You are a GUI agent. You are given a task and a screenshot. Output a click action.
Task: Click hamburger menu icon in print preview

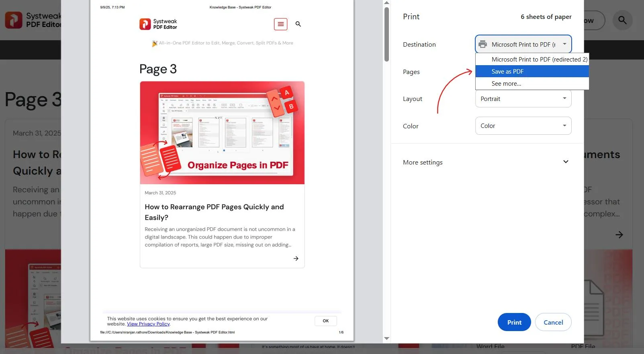[x=281, y=24]
